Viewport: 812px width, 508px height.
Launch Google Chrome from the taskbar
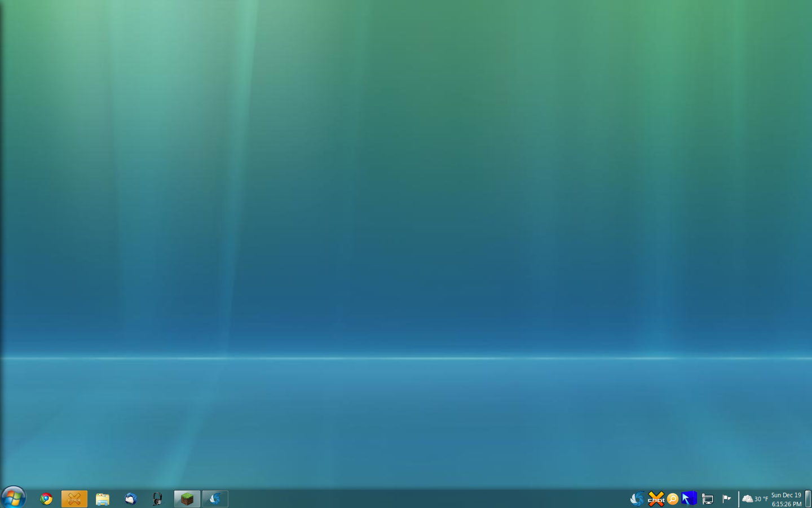[x=46, y=499]
